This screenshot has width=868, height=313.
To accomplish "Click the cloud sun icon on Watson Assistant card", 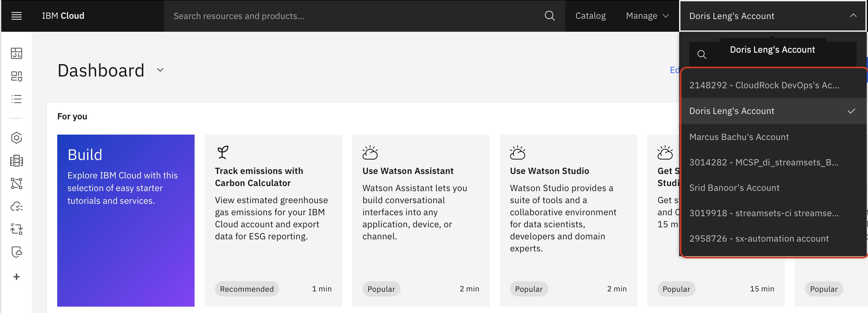I will [370, 152].
